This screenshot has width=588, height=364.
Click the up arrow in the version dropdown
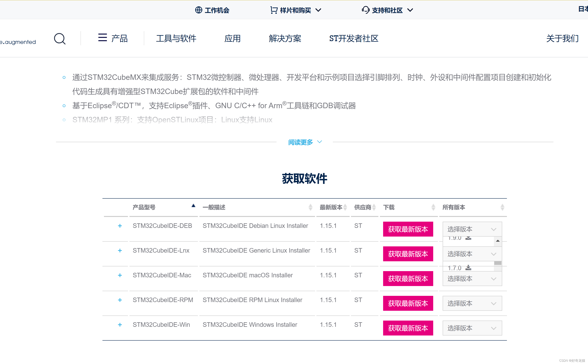pos(497,241)
